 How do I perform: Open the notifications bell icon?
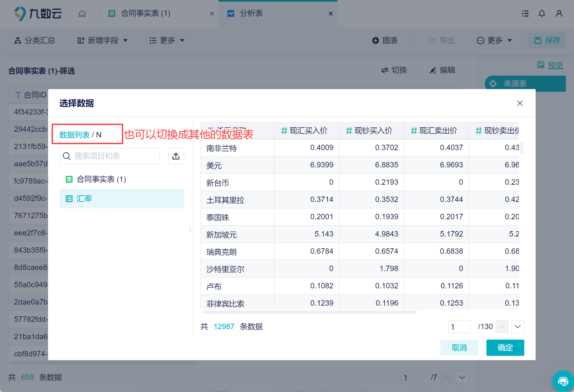click(542, 13)
